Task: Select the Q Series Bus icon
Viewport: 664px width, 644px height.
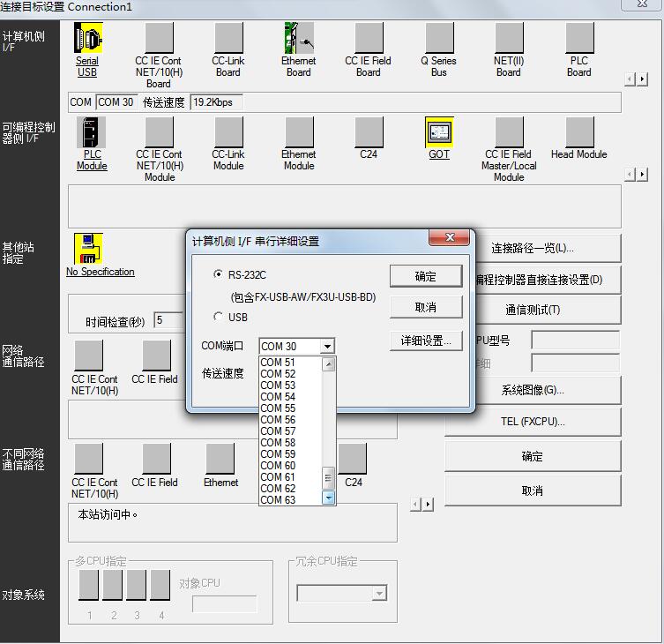Action: (439, 39)
